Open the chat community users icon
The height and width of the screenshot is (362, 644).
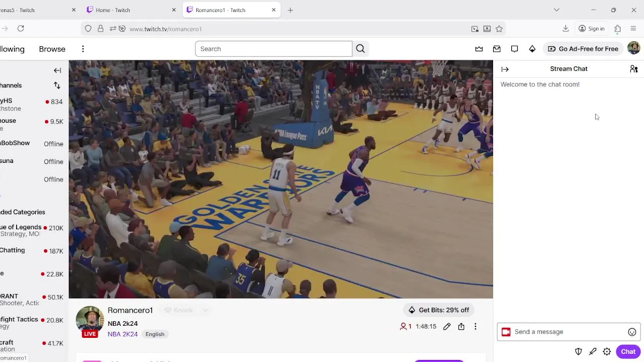click(x=633, y=69)
